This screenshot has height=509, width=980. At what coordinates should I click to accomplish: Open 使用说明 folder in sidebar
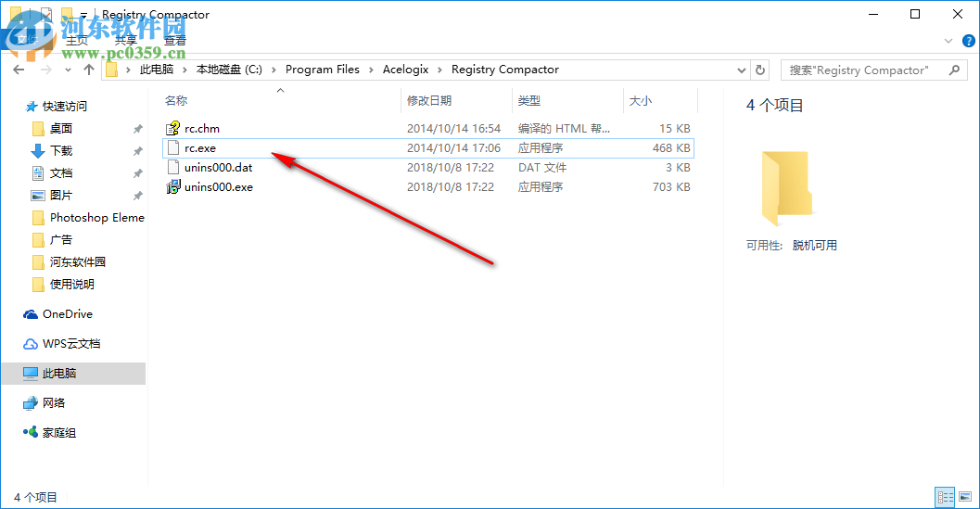(x=63, y=285)
